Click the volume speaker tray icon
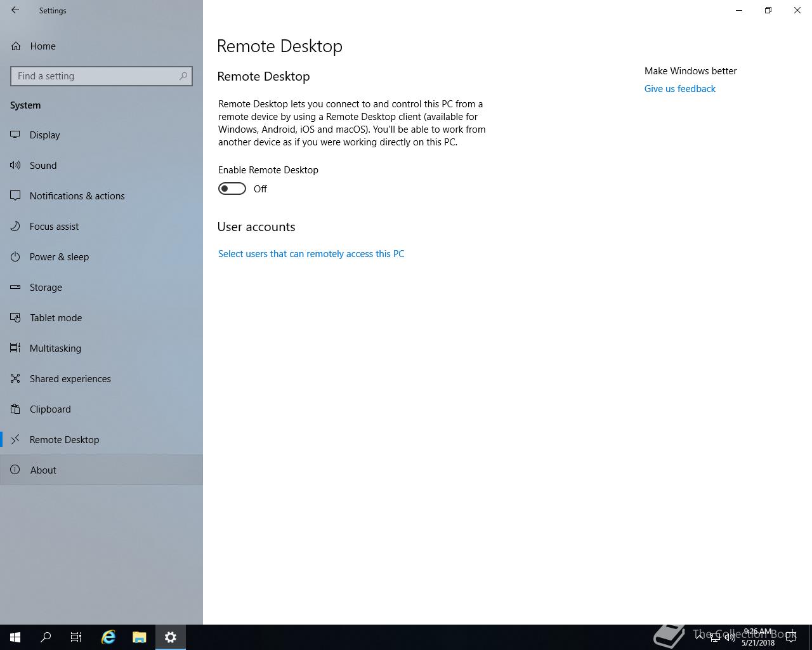 730,637
